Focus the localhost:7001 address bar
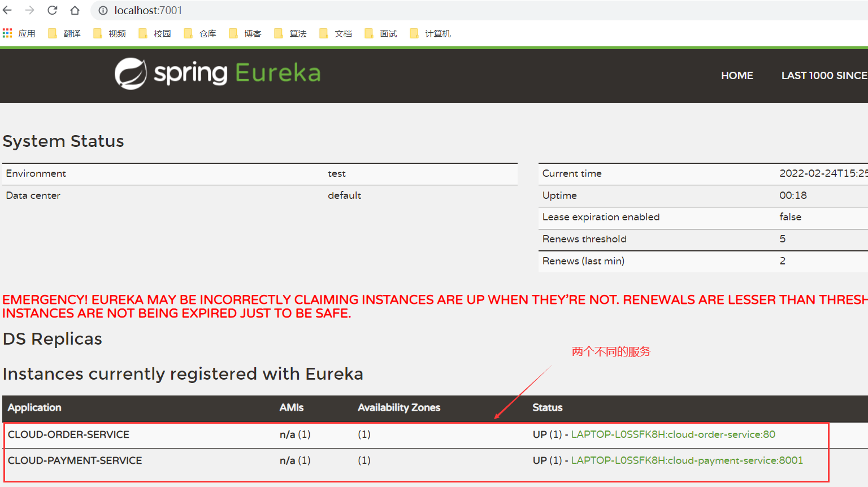Image resolution: width=868 pixels, height=487 pixels. (480, 10)
